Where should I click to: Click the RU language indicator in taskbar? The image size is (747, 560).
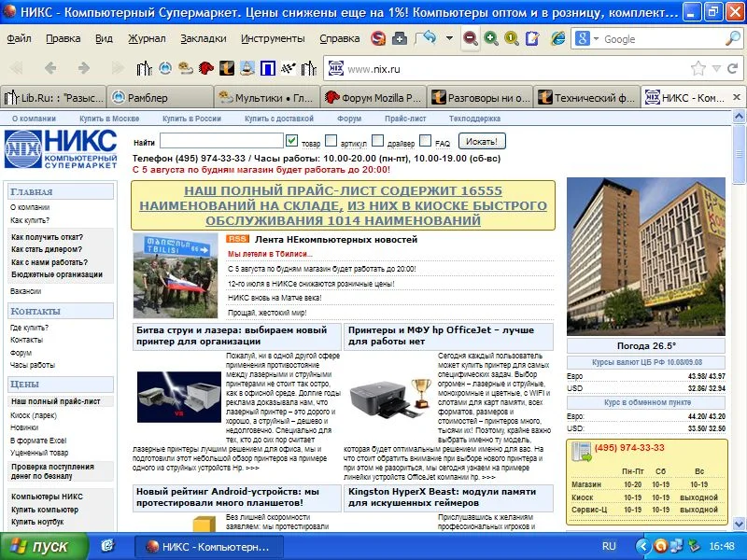click(x=609, y=546)
